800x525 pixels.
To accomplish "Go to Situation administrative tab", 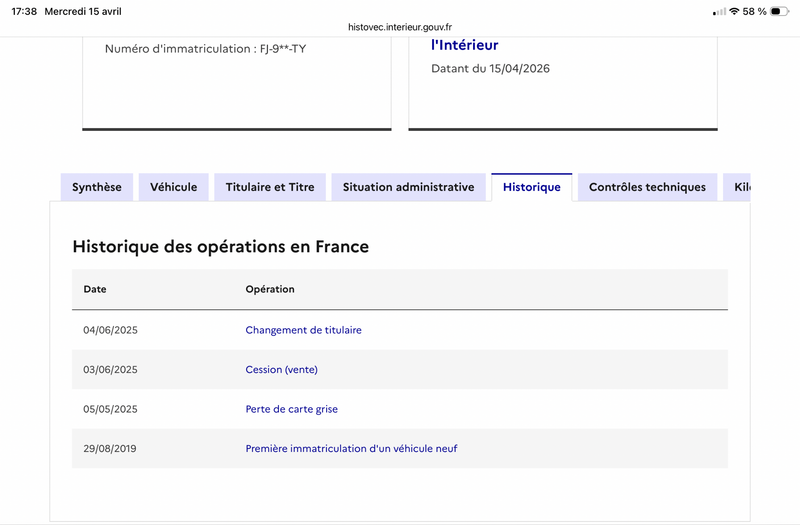I will (408, 187).
